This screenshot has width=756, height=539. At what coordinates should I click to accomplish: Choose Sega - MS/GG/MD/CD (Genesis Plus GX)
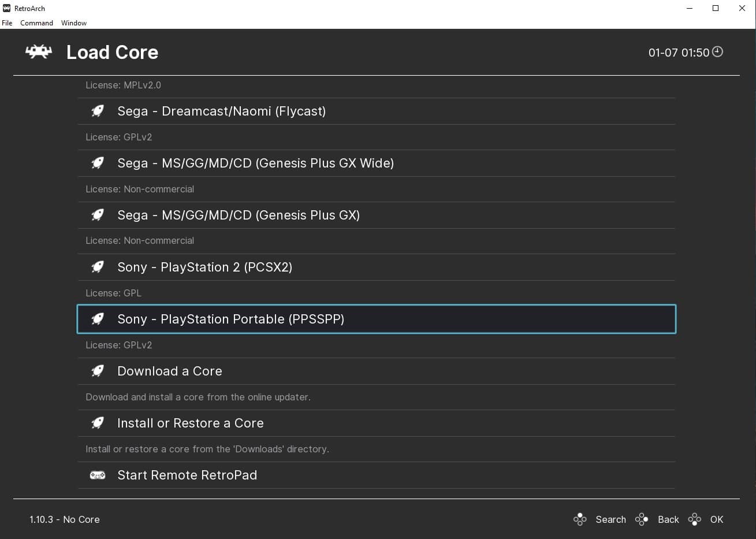click(377, 215)
